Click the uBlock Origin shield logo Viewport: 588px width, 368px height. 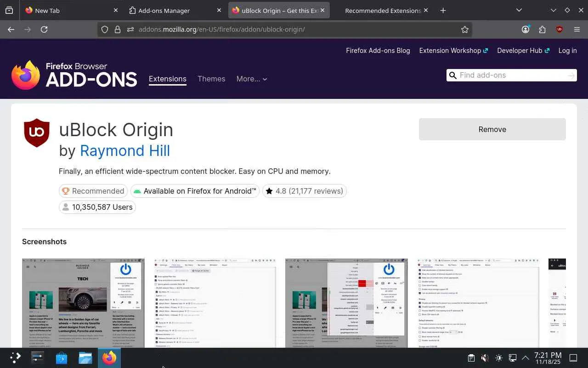[x=37, y=133]
